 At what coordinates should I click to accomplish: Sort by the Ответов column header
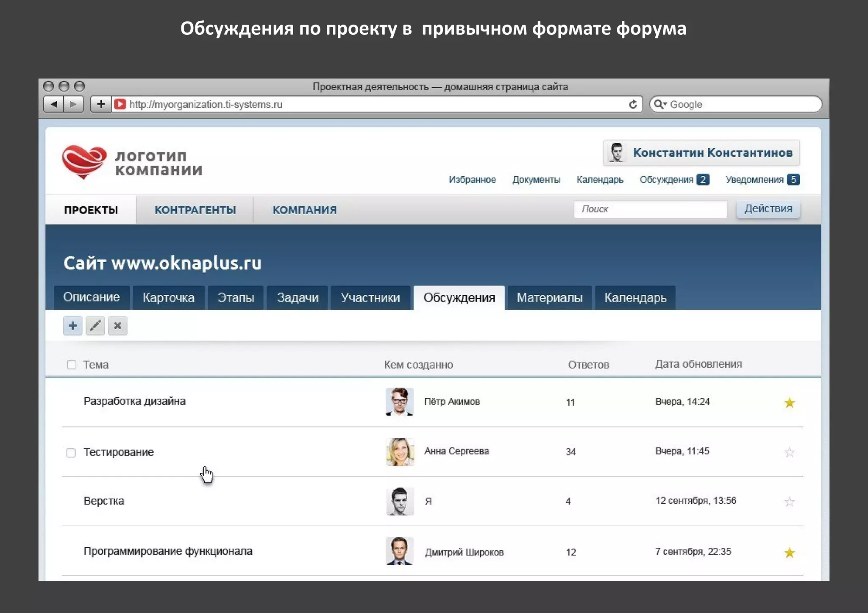click(x=588, y=365)
